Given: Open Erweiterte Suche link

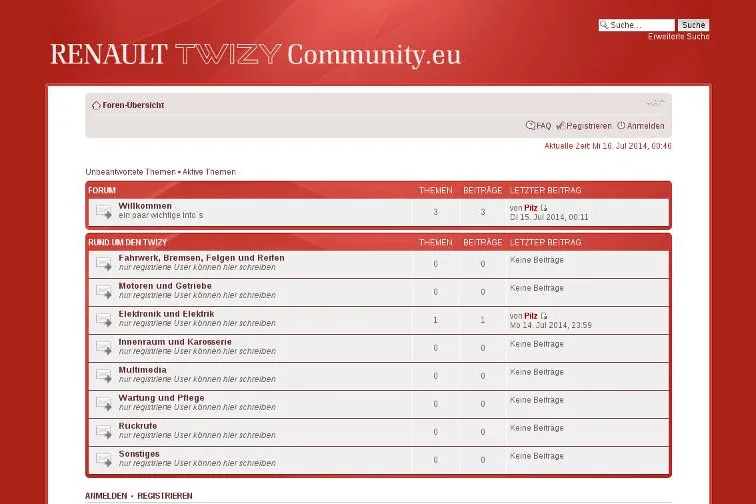Looking at the screenshot, I should point(678,37).
